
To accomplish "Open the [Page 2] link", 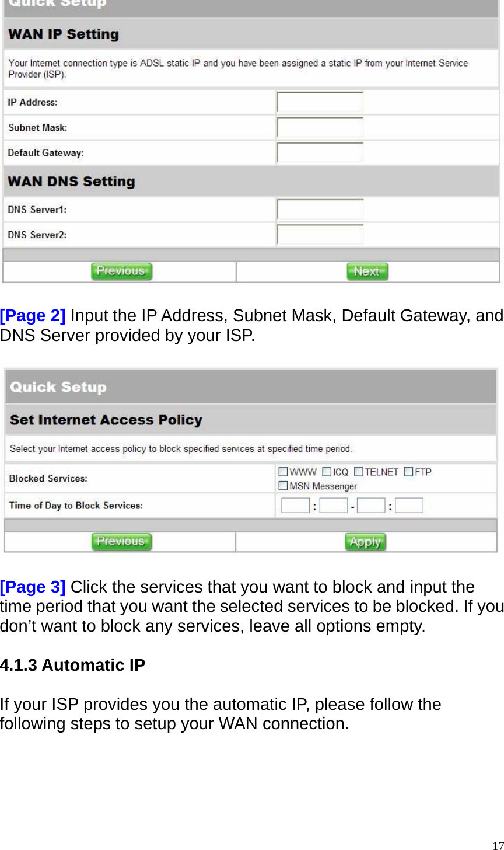I will (x=32, y=316).
